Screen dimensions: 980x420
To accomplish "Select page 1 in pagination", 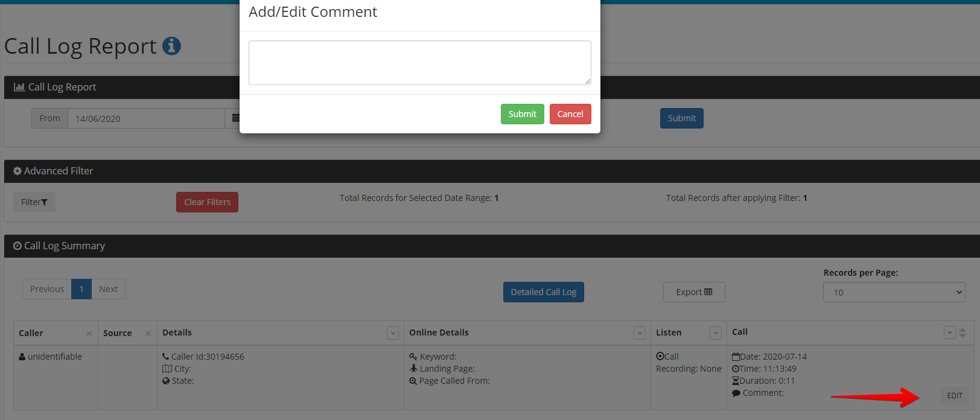I will click(81, 289).
